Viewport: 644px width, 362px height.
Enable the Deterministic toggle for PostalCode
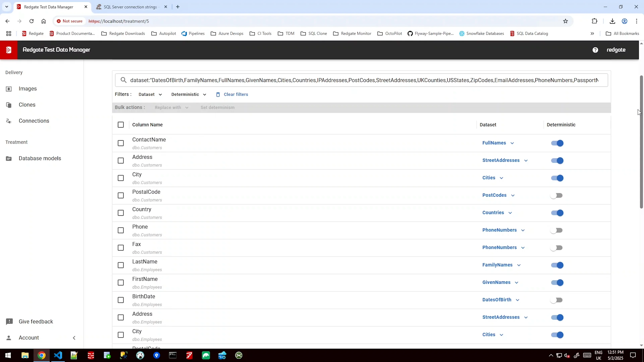557,195
